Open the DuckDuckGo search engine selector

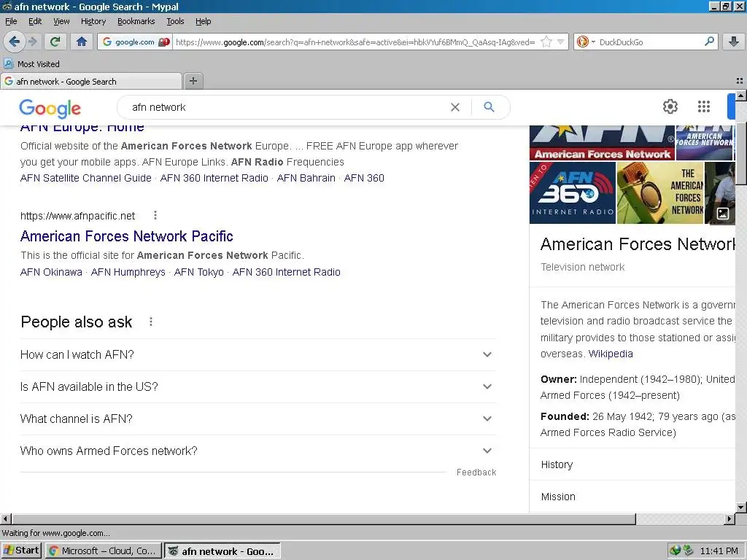click(x=585, y=42)
